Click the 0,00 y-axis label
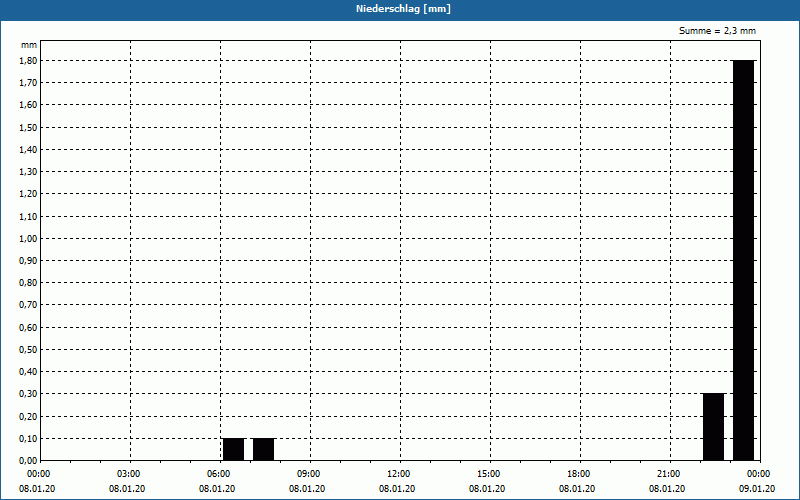The image size is (800, 500). [28, 461]
